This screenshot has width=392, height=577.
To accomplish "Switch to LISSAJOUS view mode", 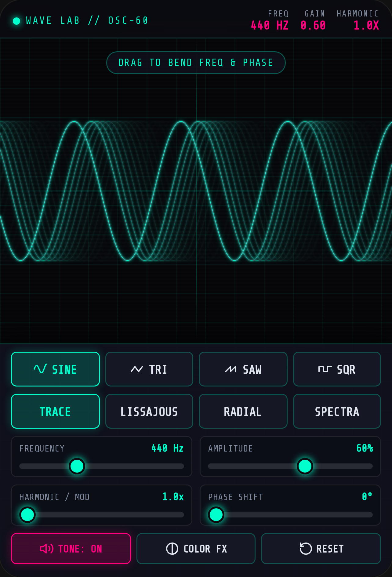I will tap(149, 411).
